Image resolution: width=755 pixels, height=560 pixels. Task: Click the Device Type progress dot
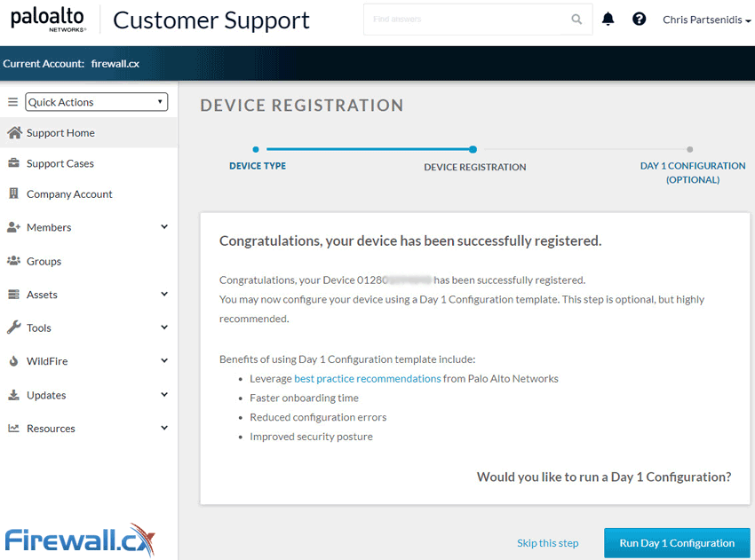(x=256, y=150)
